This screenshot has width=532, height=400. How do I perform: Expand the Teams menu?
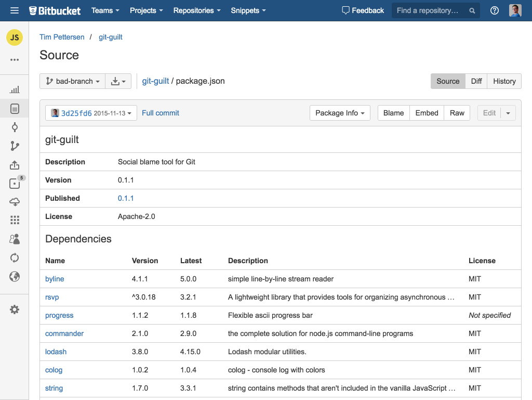click(105, 10)
